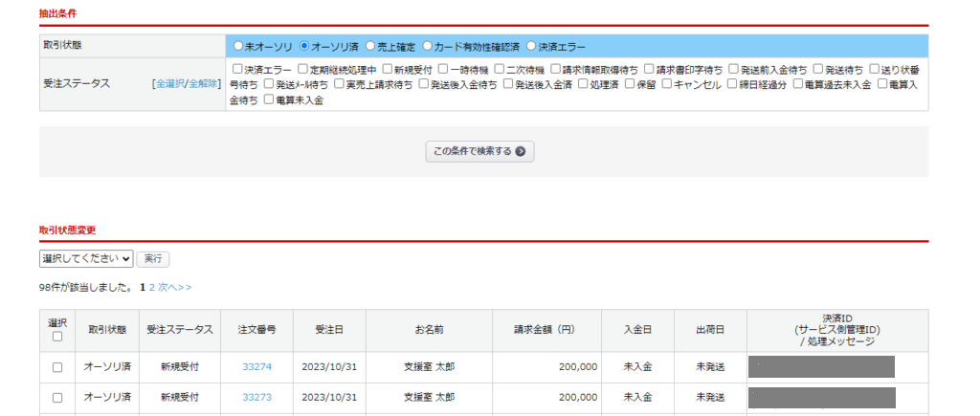The width and height of the screenshot is (980, 416).
Task: Open order number 33273
Action: (256, 397)
